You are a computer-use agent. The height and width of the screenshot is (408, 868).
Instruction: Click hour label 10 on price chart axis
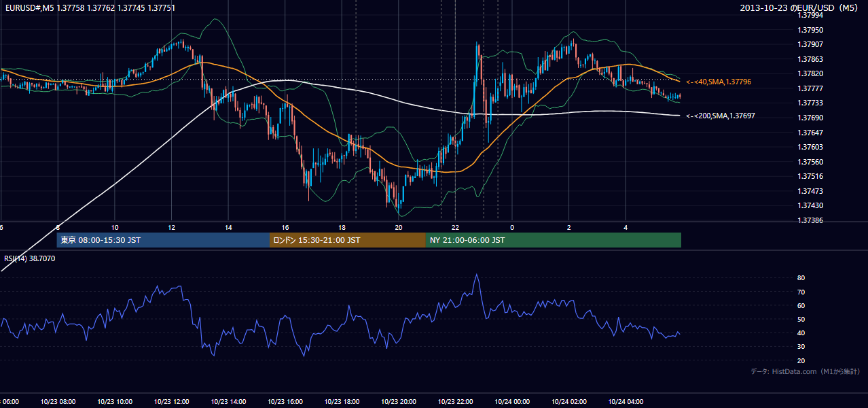point(115,227)
